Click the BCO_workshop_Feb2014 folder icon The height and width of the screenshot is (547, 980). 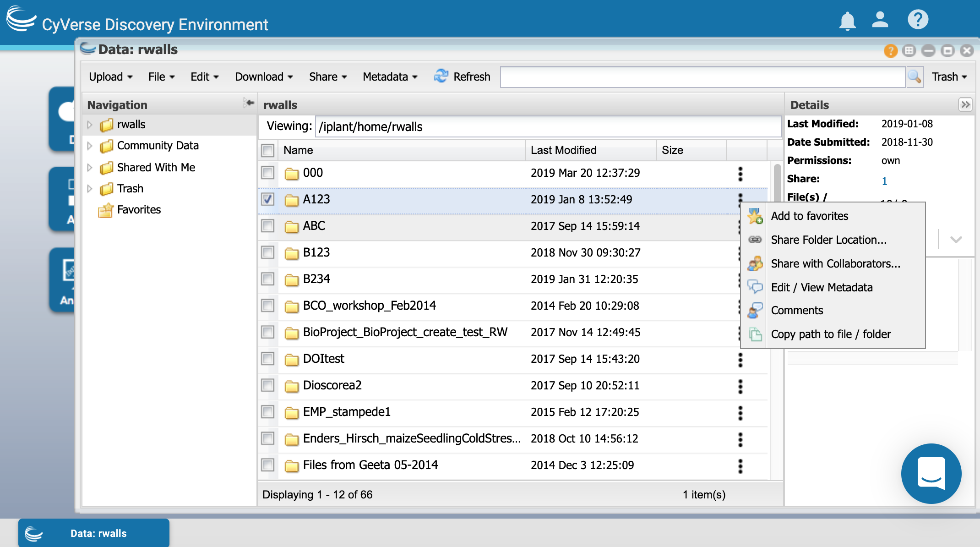291,306
